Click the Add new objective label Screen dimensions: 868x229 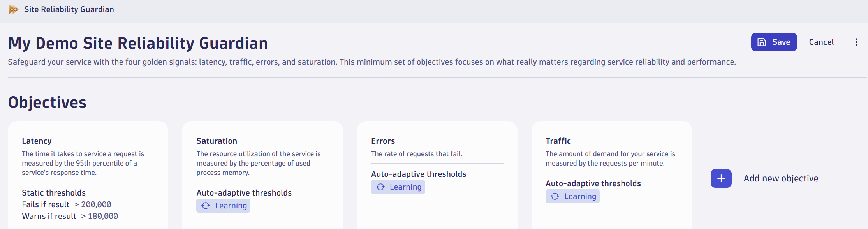781,178
